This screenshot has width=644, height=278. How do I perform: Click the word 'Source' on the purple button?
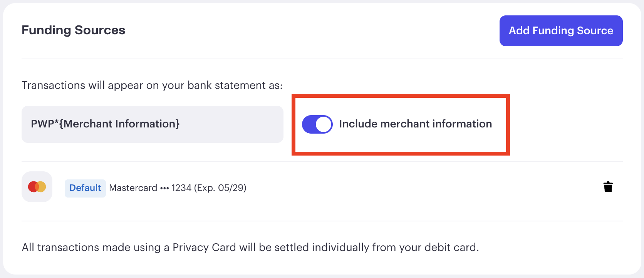[x=595, y=30]
